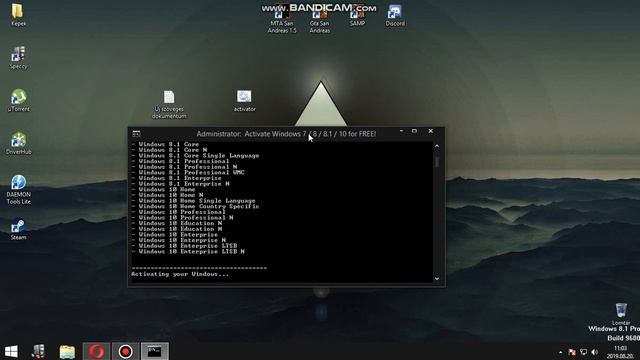Maximize the Activate Windows console window
The height and width of the screenshot is (360, 640).
click(x=414, y=131)
